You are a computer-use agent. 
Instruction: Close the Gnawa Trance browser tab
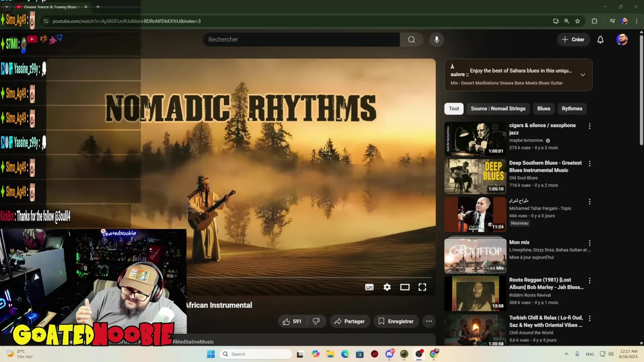point(86,7)
